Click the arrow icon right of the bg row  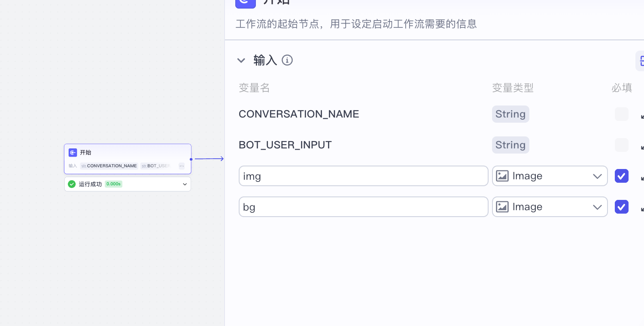642,208
